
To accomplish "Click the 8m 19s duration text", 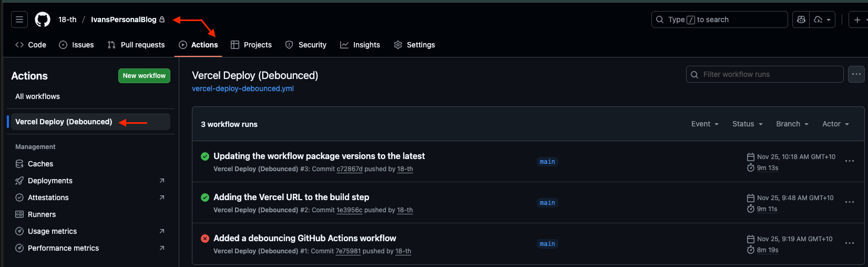I will click(768, 250).
